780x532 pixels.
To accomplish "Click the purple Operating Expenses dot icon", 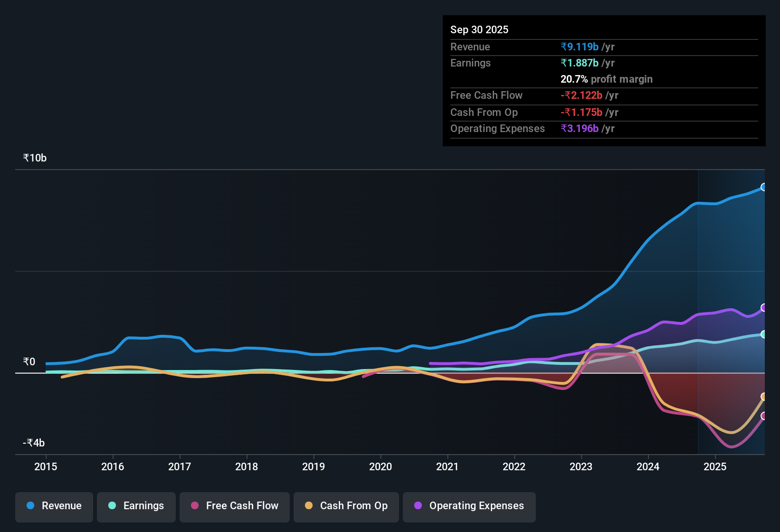I will point(417,506).
